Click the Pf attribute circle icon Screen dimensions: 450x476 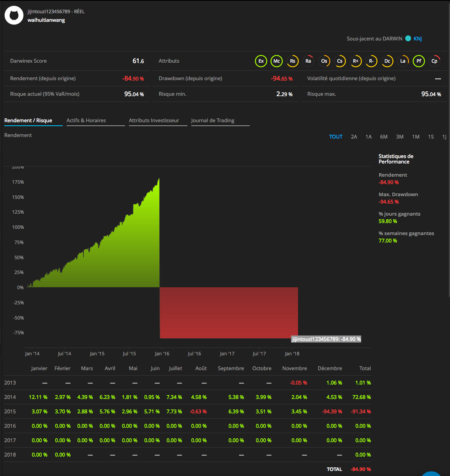(x=419, y=61)
